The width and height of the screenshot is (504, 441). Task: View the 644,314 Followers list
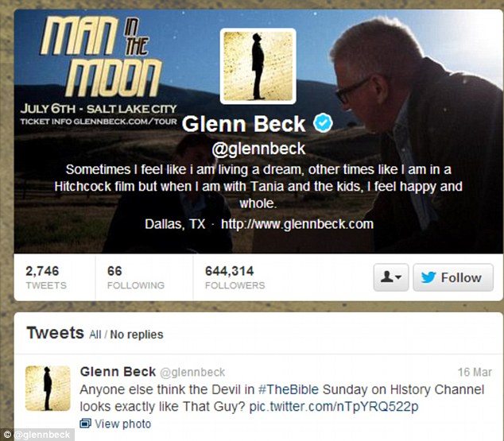coord(235,277)
